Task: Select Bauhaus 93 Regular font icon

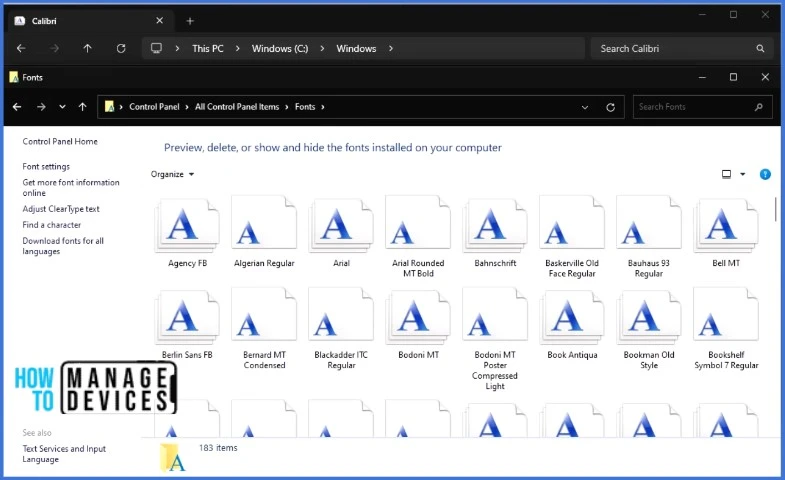Action: pos(649,223)
